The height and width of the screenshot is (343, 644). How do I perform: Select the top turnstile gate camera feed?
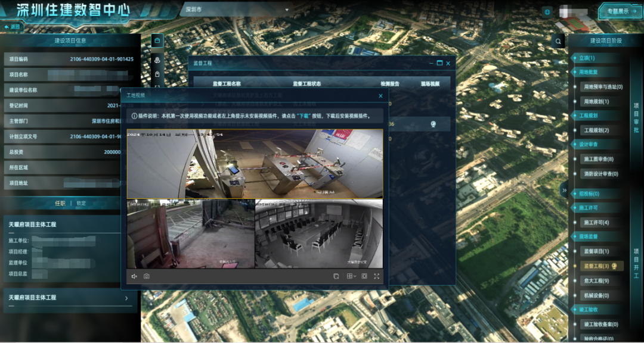255,164
